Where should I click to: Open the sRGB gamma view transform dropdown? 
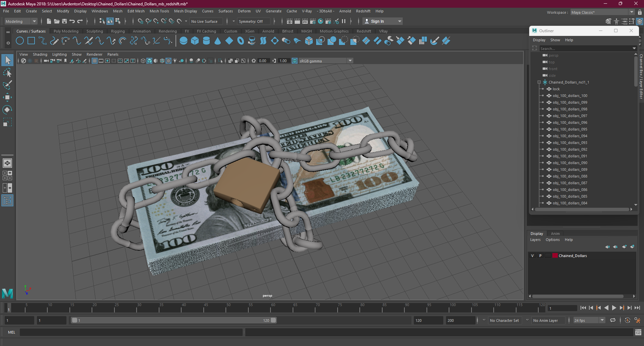click(x=326, y=61)
